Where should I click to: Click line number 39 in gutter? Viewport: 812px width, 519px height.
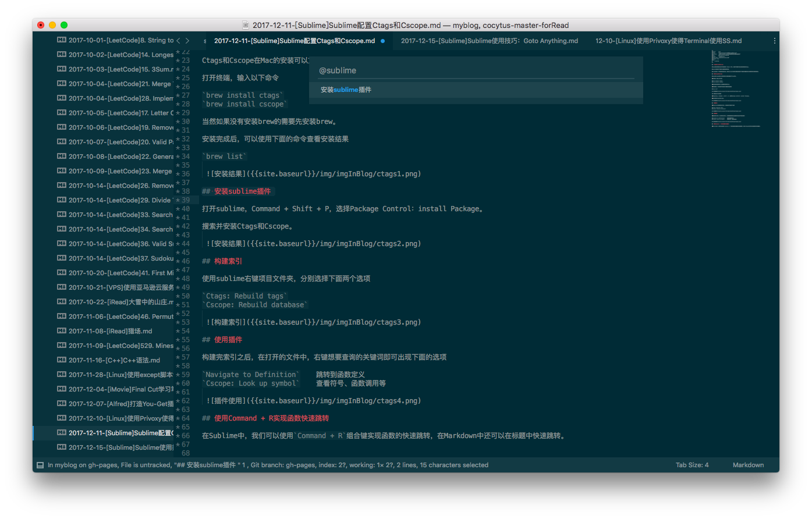point(186,200)
